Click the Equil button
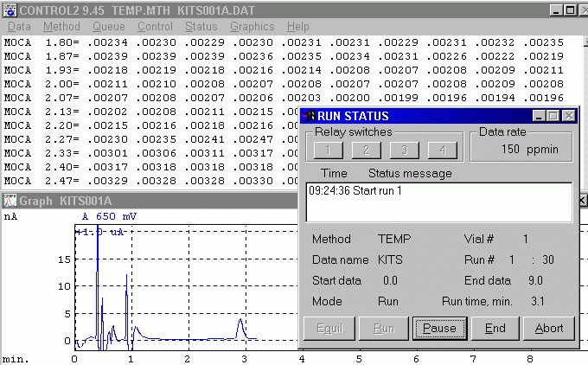 328,328
